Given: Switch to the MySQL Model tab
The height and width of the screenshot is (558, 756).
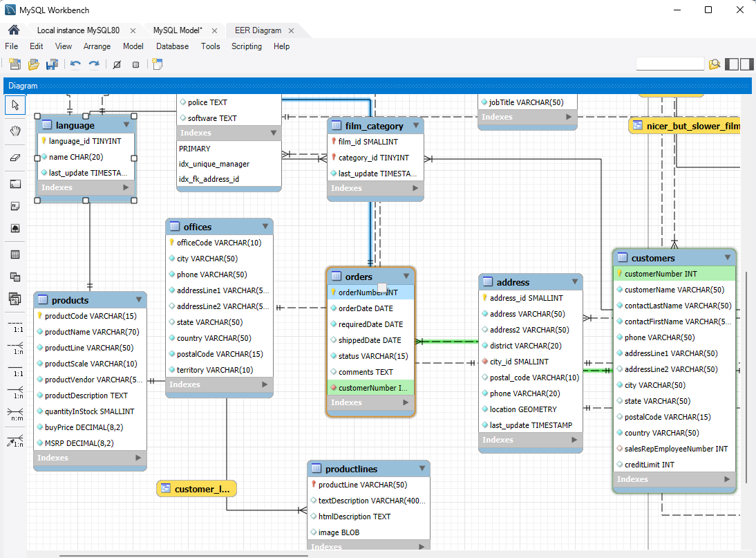Looking at the screenshot, I should (x=177, y=30).
